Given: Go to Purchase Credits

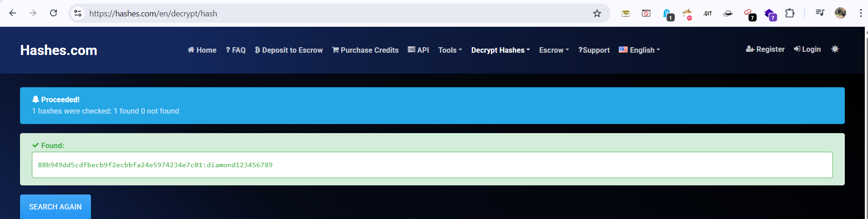Looking at the screenshot, I should (x=365, y=50).
